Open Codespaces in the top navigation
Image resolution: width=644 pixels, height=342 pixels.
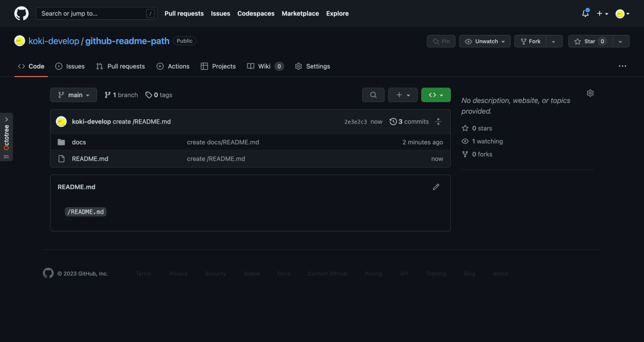click(x=256, y=13)
